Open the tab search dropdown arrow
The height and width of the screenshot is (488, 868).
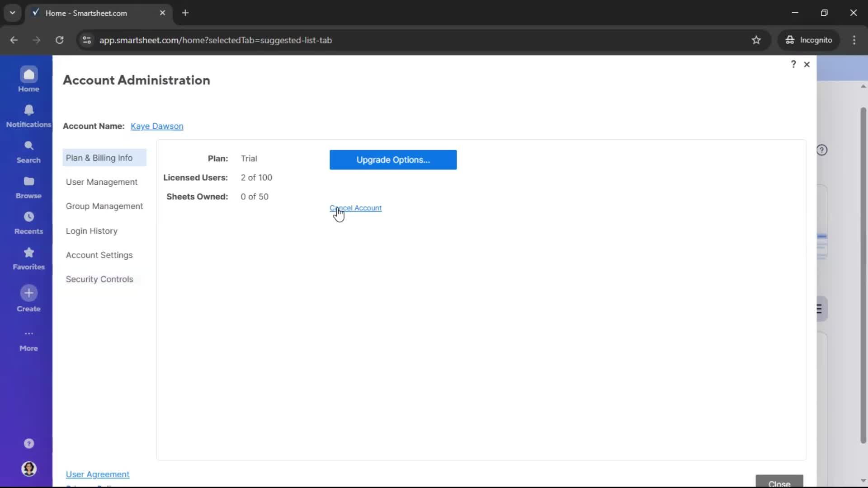[x=12, y=13]
